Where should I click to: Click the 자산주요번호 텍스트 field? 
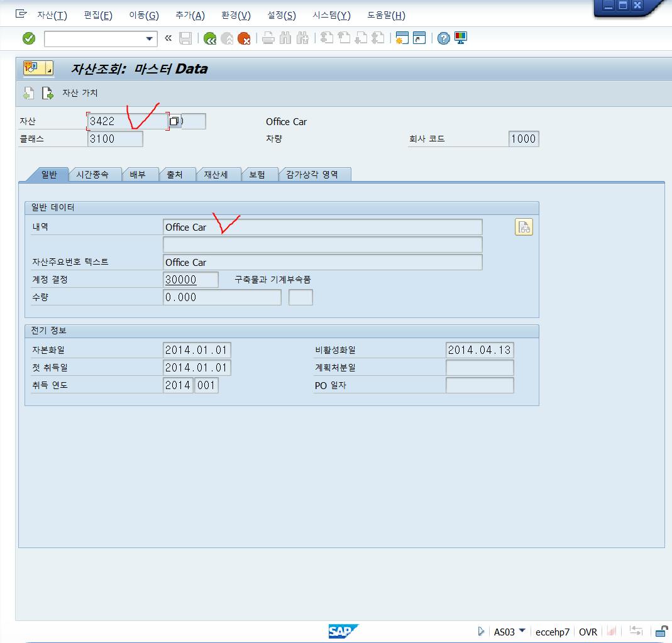(322, 262)
